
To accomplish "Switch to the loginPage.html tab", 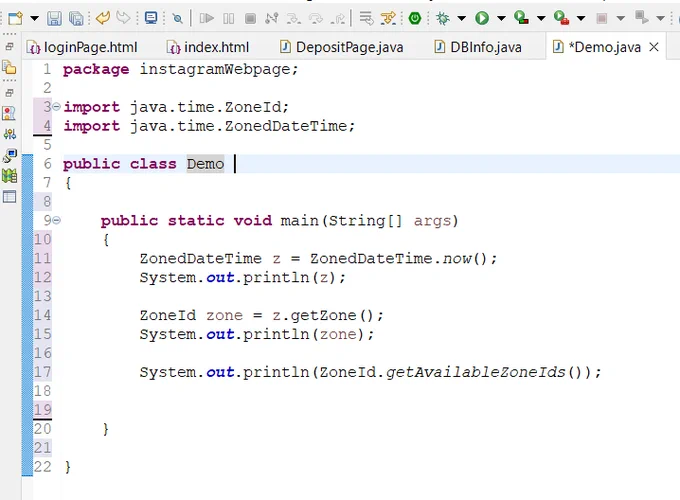I will 82,47.
